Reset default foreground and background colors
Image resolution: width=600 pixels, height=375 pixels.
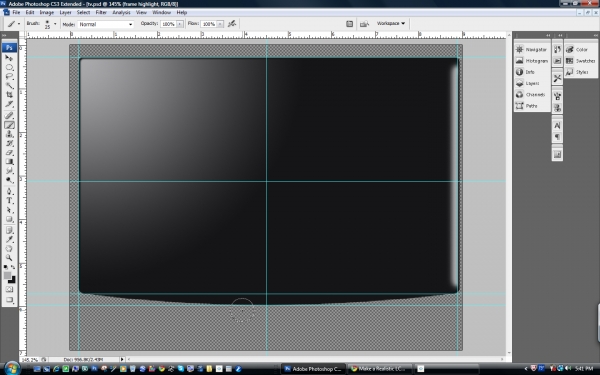(6, 267)
